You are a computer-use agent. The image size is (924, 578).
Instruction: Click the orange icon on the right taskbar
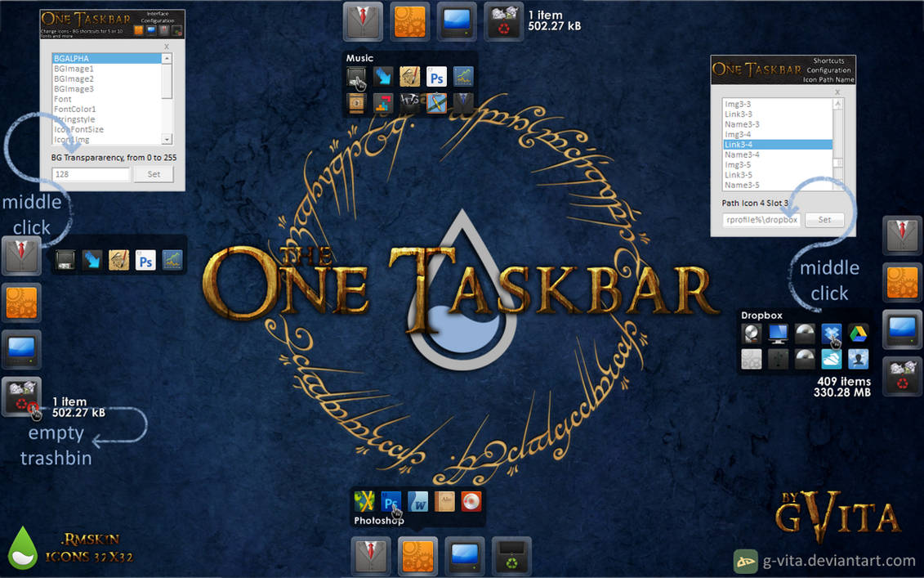pos(902,282)
